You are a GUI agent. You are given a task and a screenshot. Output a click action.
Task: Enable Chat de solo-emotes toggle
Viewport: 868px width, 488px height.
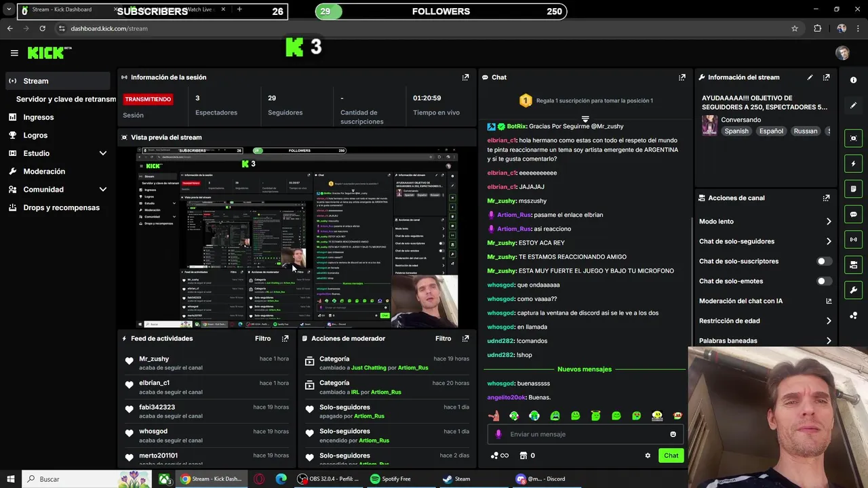[x=824, y=281]
